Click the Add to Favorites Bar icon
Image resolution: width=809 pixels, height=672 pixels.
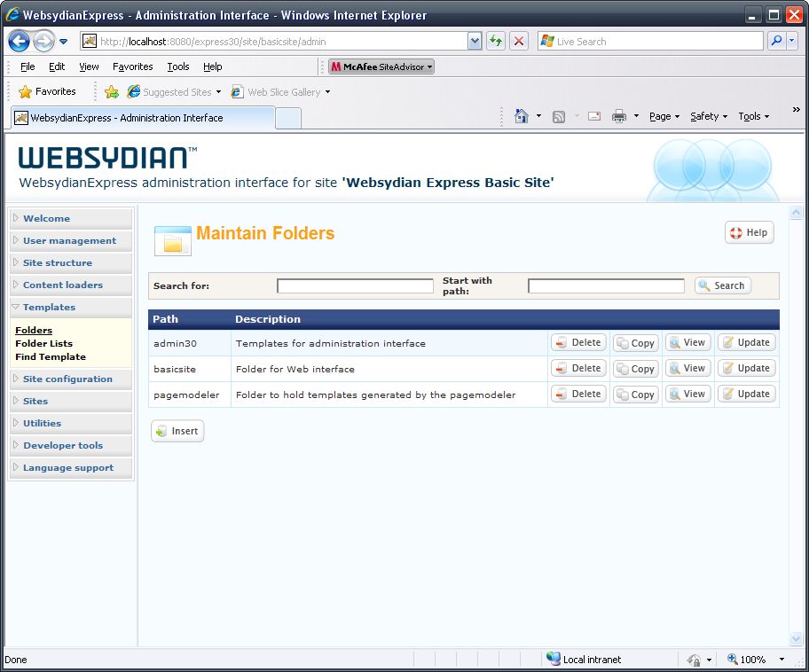[112, 92]
